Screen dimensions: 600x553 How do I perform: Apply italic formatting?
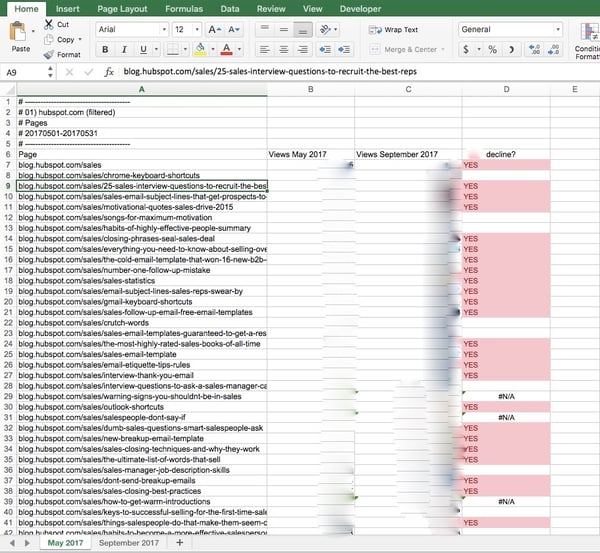124,49
